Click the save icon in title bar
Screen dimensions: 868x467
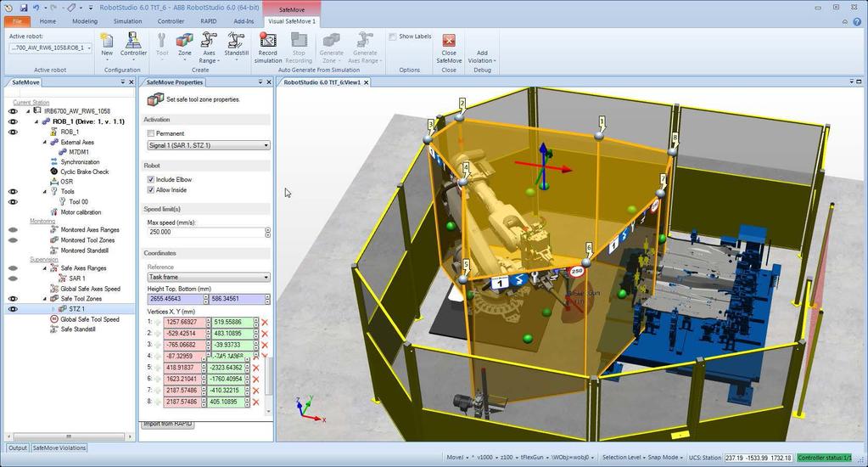pos(23,8)
